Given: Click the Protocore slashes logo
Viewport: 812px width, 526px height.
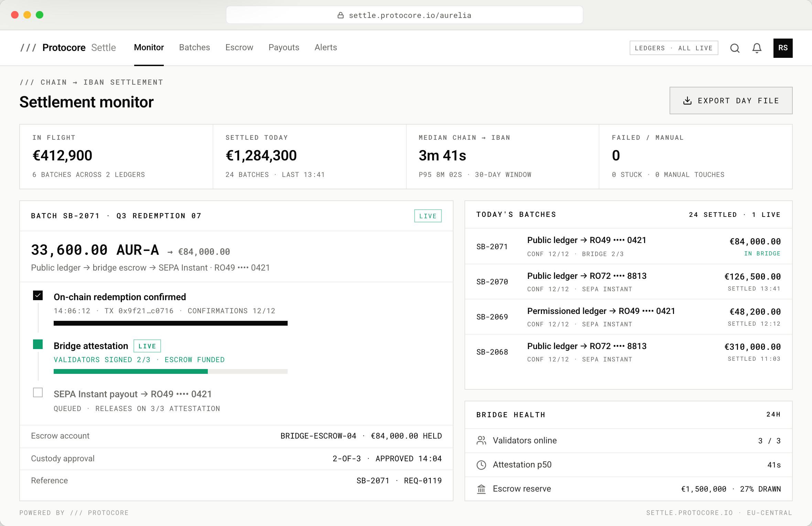Looking at the screenshot, I should click(28, 48).
